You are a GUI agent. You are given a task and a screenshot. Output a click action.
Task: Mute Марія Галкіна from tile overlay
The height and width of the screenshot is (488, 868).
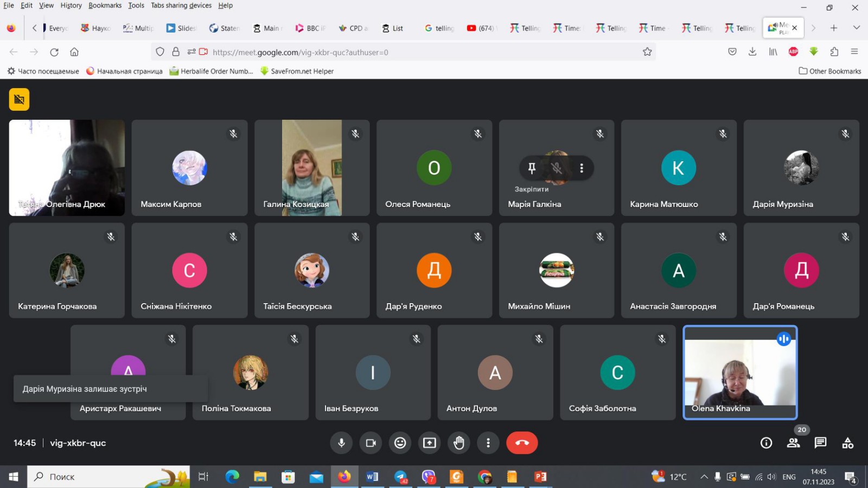557,168
